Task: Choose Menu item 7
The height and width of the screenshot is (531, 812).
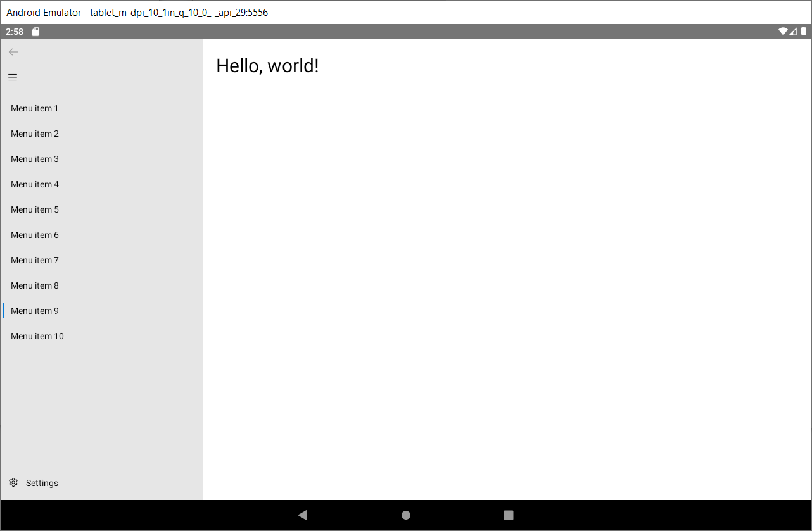Action: click(35, 260)
